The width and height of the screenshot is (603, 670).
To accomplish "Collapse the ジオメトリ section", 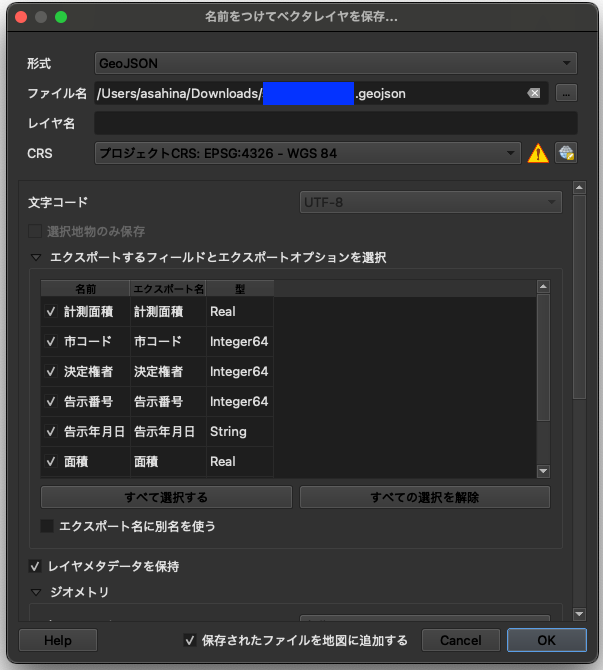I will click(x=36, y=592).
